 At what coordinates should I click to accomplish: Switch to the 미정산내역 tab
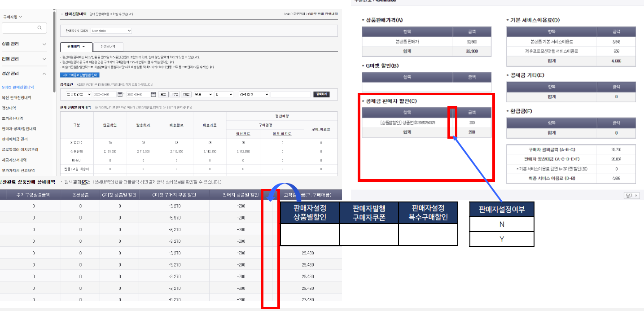coord(108,47)
